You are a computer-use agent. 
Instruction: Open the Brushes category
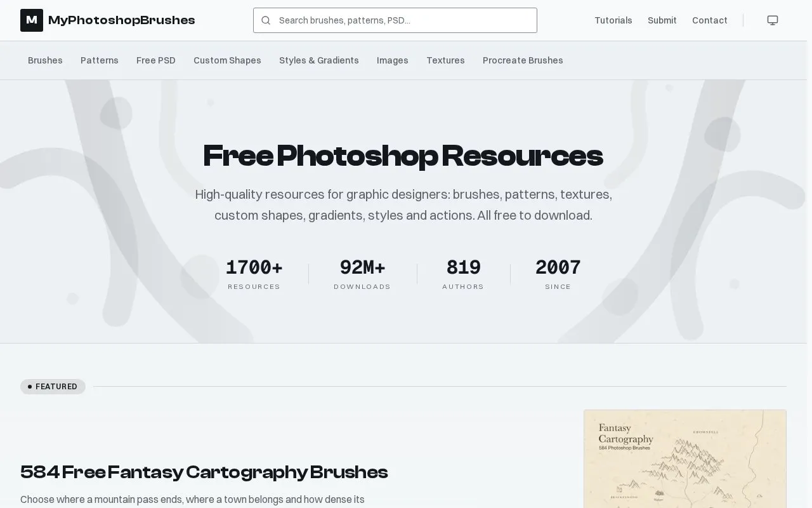tap(45, 60)
